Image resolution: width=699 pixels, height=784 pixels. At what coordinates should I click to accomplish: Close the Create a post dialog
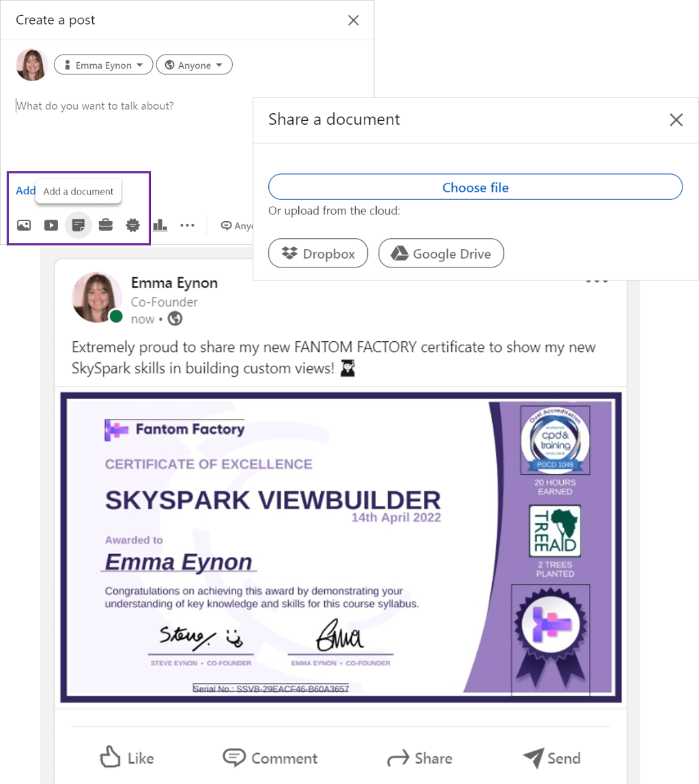353,20
